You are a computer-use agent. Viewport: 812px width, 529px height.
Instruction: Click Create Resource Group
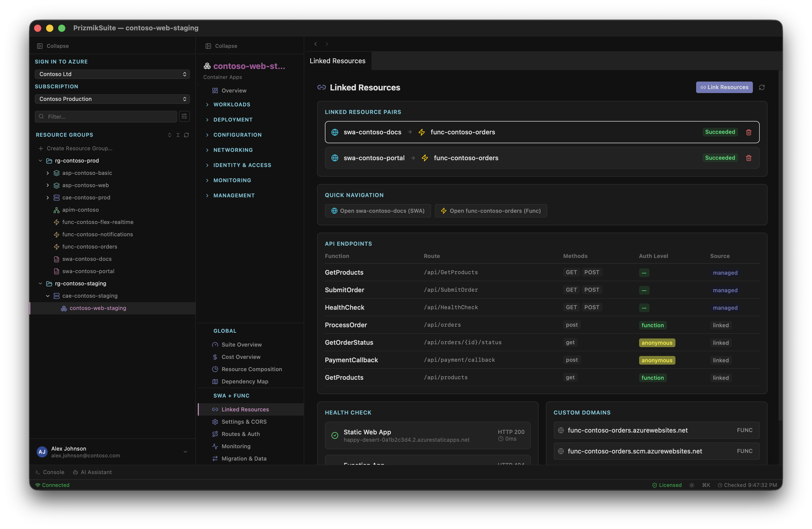[75, 149]
